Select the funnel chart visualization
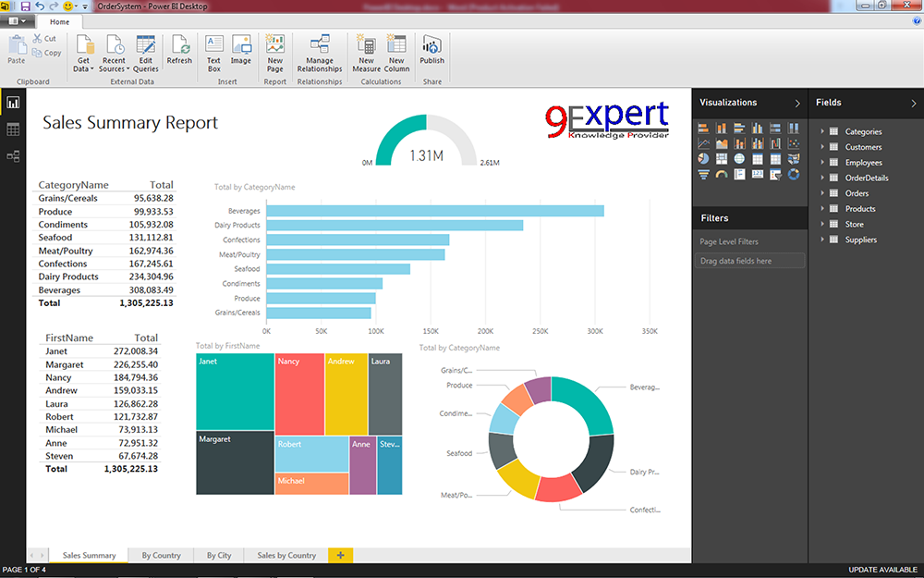 [703, 174]
